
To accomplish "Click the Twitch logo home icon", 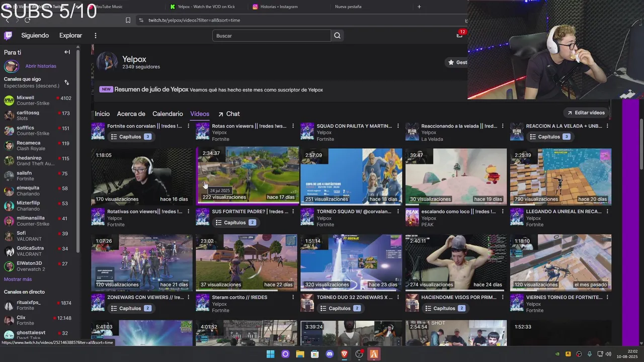I will pos(8,35).
